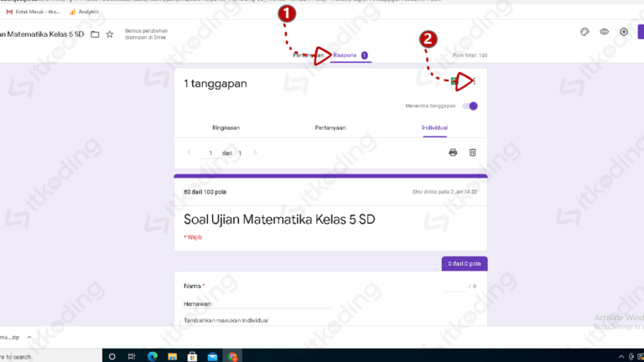Open Mail app from taskbar
644x362 pixels.
212,357
